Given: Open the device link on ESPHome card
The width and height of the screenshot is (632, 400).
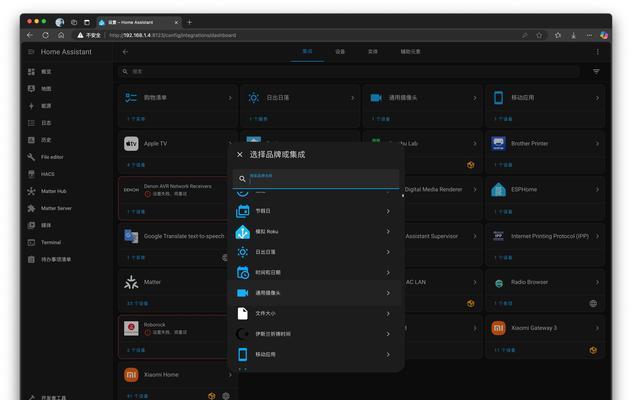Looking at the screenshot, I should point(503,212).
